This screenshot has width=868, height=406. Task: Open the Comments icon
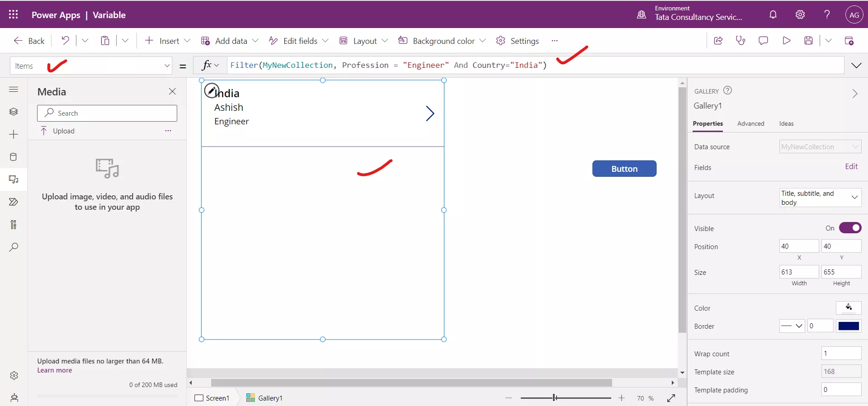point(763,41)
